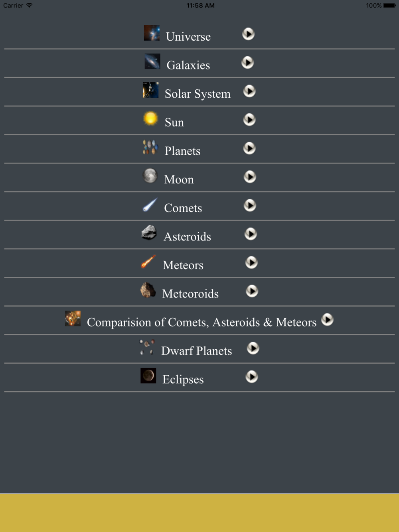
Task: Select the yellow Sun icon
Action: tap(150, 119)
